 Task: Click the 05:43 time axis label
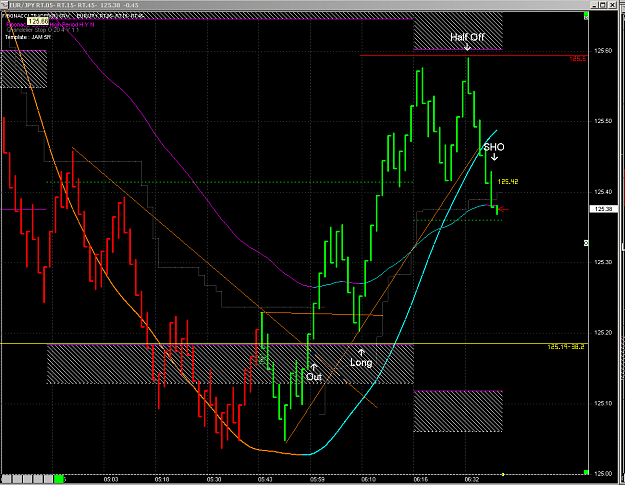(x=265, y=479)
